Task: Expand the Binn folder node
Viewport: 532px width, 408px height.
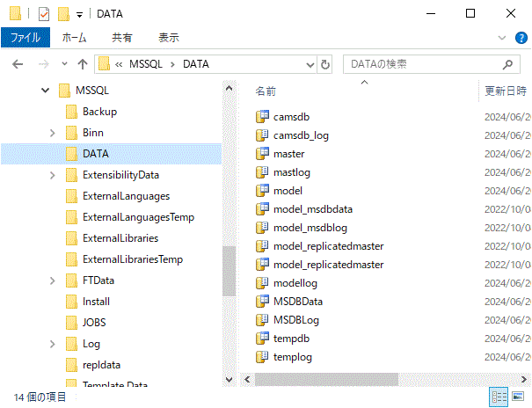Action: tap(52, 133)
